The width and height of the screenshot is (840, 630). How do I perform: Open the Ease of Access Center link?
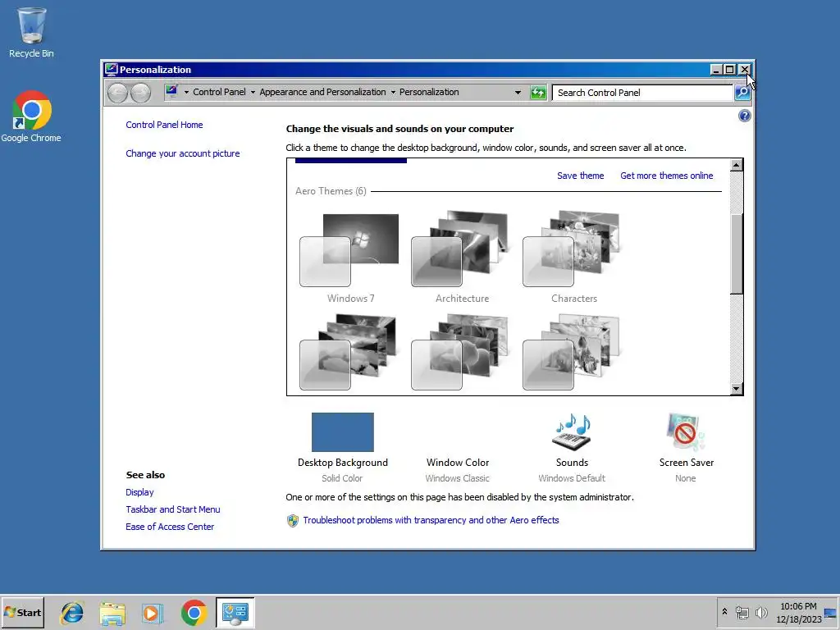tap(170, 527)
